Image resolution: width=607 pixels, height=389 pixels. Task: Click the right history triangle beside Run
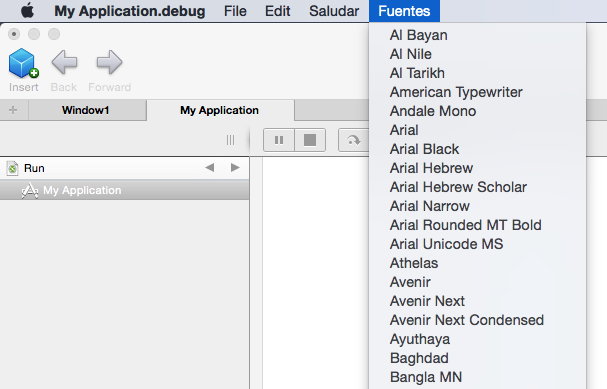235,168
